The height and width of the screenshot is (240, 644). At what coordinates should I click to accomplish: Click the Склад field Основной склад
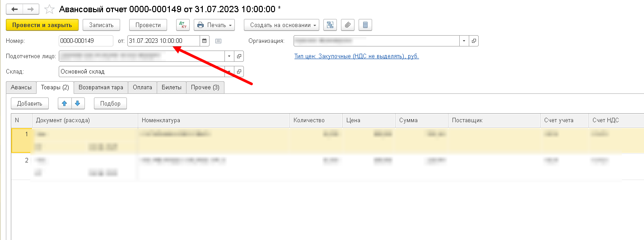pyautogui.click(x=142, y=72)
